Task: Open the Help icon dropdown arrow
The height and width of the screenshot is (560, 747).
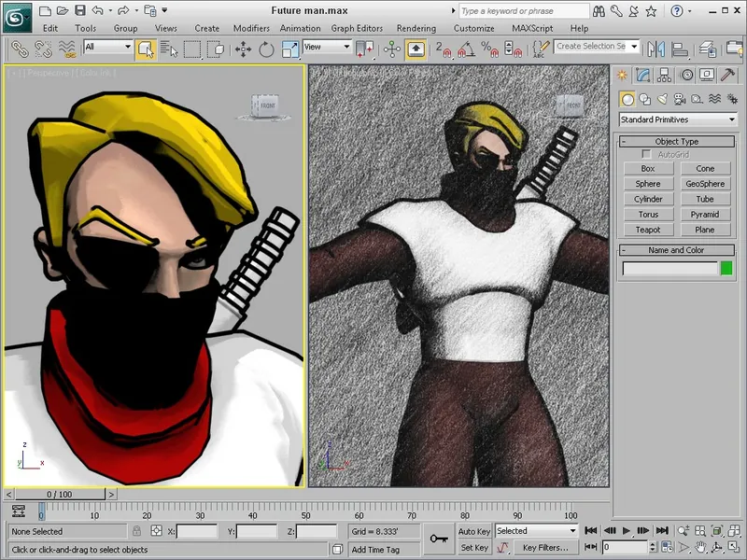Action: 689,10
